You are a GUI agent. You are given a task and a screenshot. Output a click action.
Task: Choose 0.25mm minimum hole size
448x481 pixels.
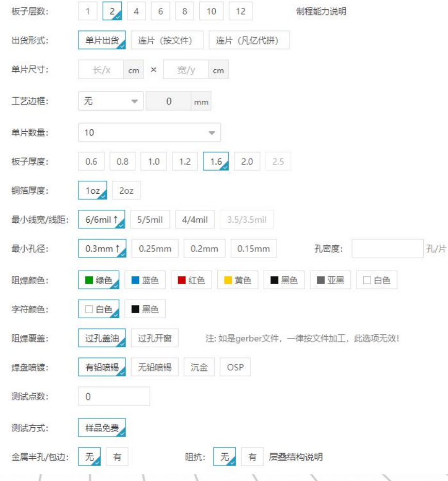click(x=155, y=248)
